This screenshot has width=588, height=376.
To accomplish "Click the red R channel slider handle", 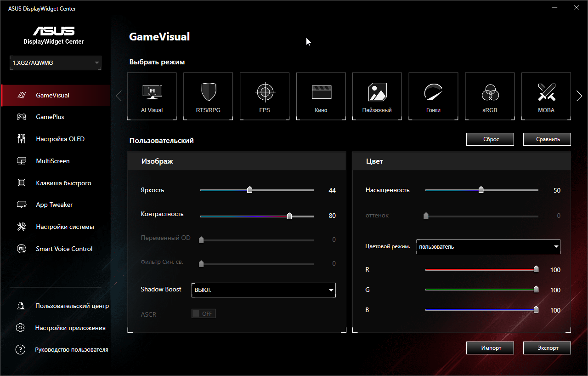I will [x=536, y=269].
